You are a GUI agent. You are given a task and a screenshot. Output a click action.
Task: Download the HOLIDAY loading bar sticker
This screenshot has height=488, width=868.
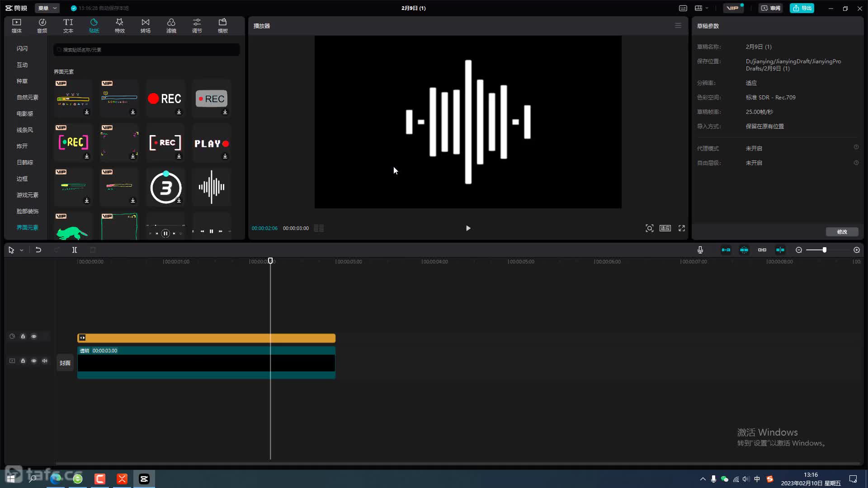coord(87,112)
